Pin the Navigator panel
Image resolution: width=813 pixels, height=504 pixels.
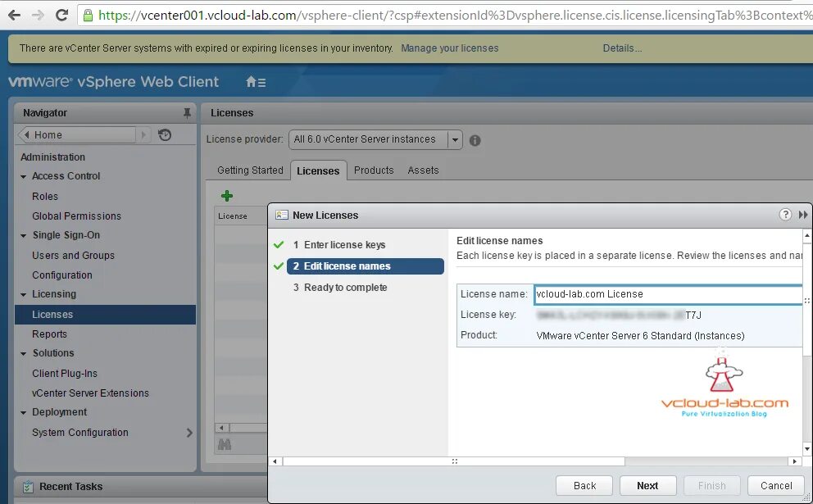pyautogui.click(x=187, y=112)
